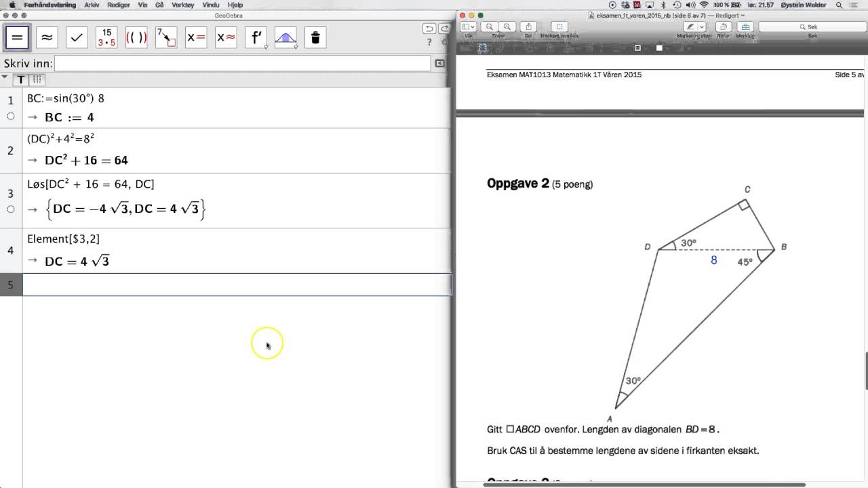Select CAS row number 2
868x488 pixels.
[11, 150]
